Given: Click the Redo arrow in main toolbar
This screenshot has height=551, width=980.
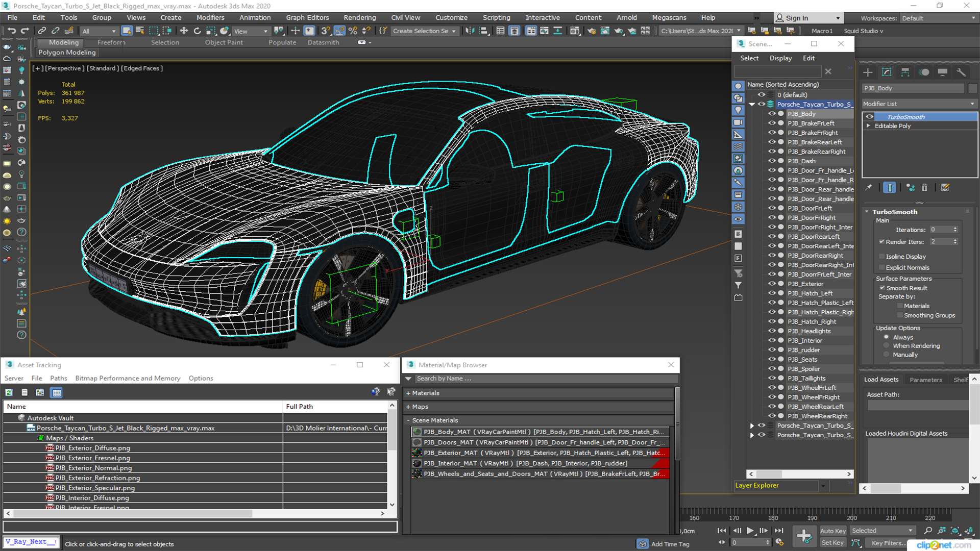Looking at the screenshot, I should tap(24, 31).
